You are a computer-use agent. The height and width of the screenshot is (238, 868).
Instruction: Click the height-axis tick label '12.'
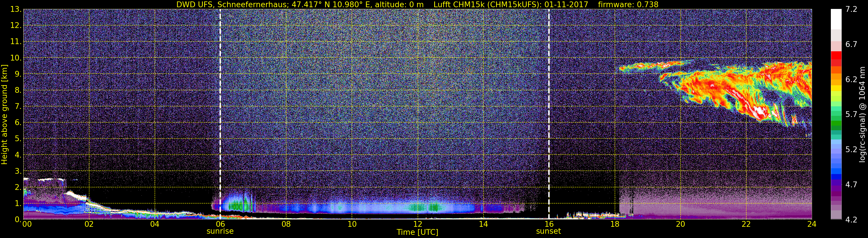pos(16,26)
